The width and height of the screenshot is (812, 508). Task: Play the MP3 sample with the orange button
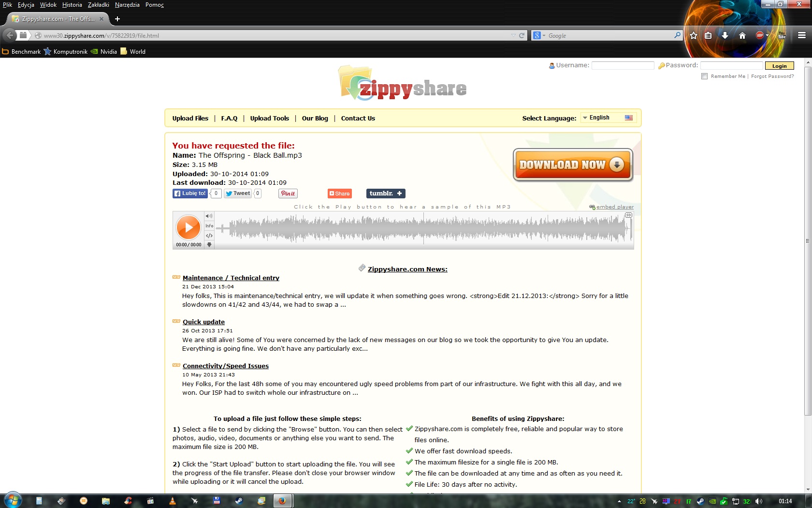pos(188,227)
